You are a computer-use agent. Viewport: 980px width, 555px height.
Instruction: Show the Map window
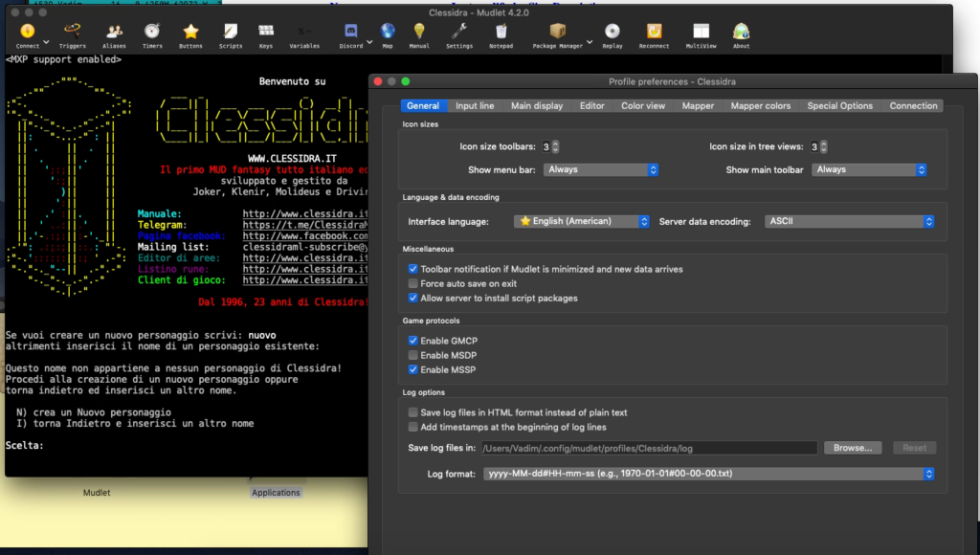coord(388,35)
